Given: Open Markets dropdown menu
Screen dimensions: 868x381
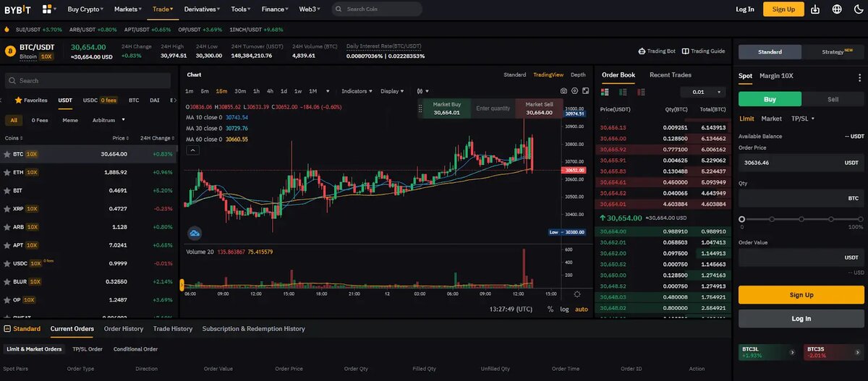Looking at the screenshot, I should coord(129,9).
